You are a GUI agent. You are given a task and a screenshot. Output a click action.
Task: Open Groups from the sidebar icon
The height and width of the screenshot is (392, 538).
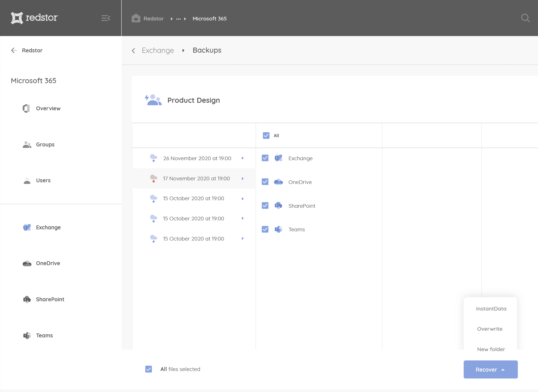[27, 144]
